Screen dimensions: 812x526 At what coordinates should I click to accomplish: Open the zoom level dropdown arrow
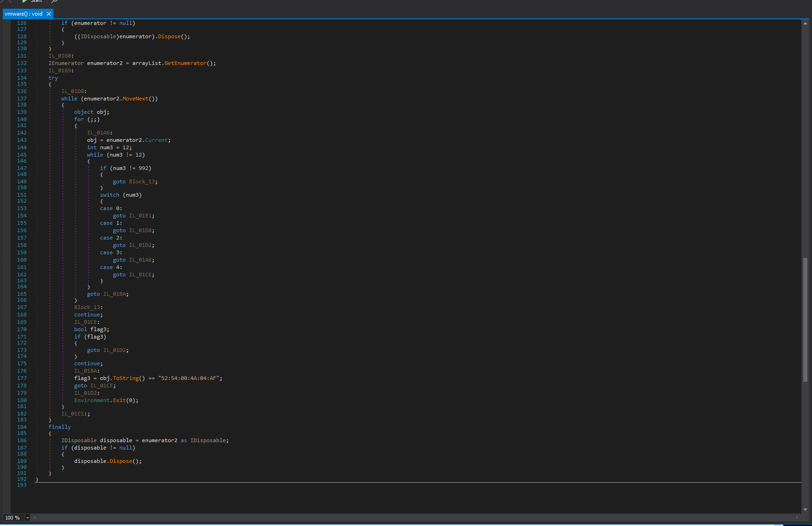tap(28, 518)
